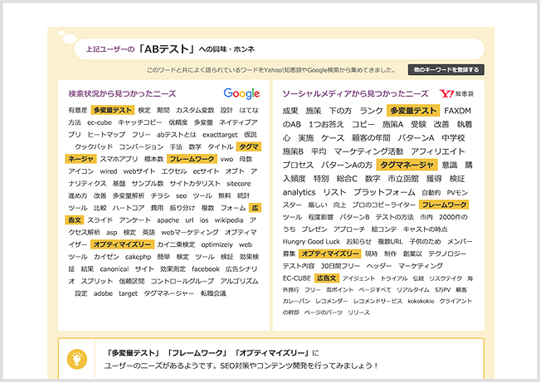Select the カイ二乗検定 keyword
Viewport: 540px width, 382px height.
coord(176,245)
